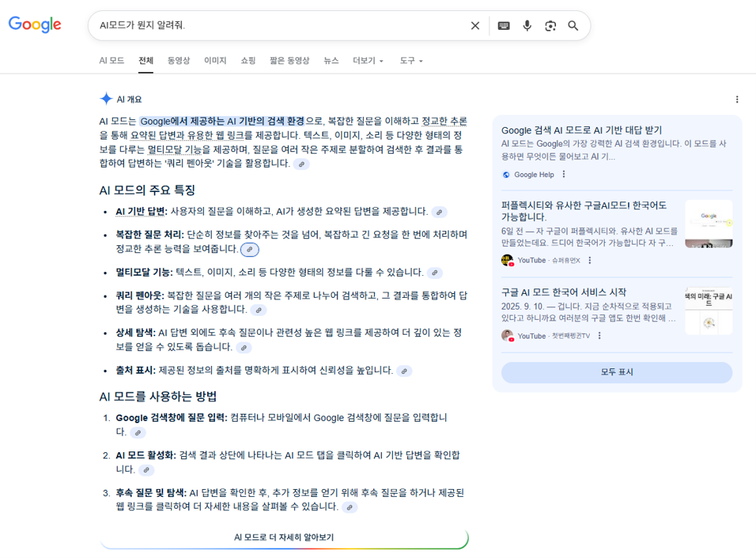Expand the 도구 dropdown
756x558 pixels.
pos(411,60)
